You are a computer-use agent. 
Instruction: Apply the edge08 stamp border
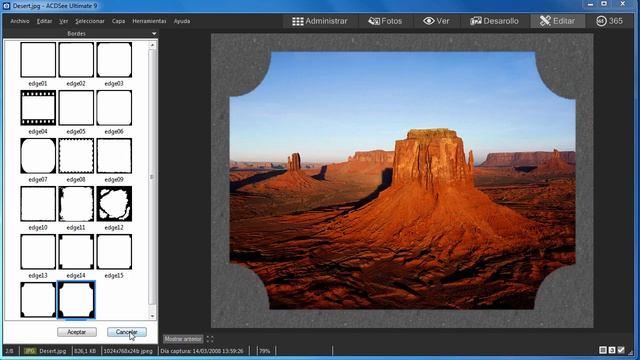click(x=76, y=156)
